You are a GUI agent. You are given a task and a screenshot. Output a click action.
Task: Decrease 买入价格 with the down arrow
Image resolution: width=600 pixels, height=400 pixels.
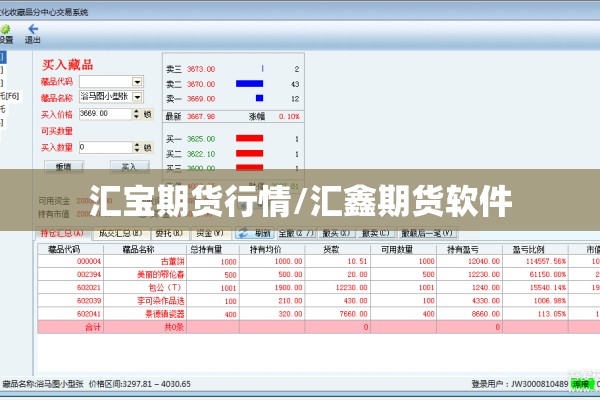[137, 116]
